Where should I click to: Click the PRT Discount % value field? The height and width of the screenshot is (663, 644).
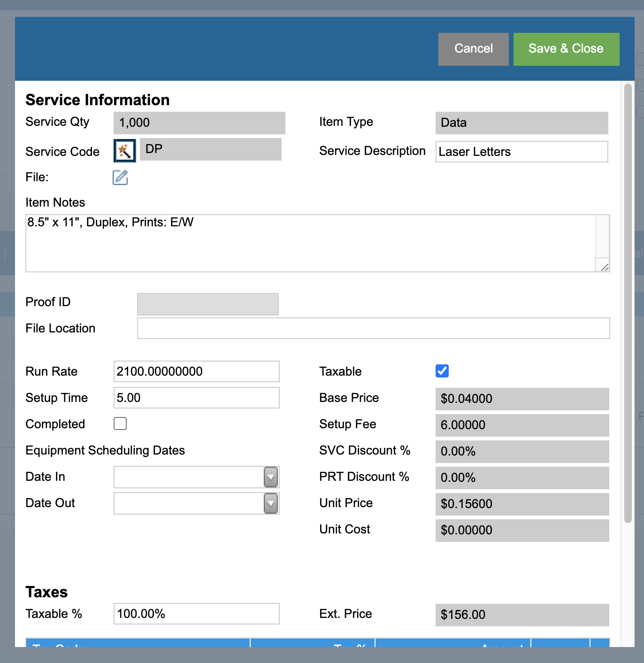522,478
